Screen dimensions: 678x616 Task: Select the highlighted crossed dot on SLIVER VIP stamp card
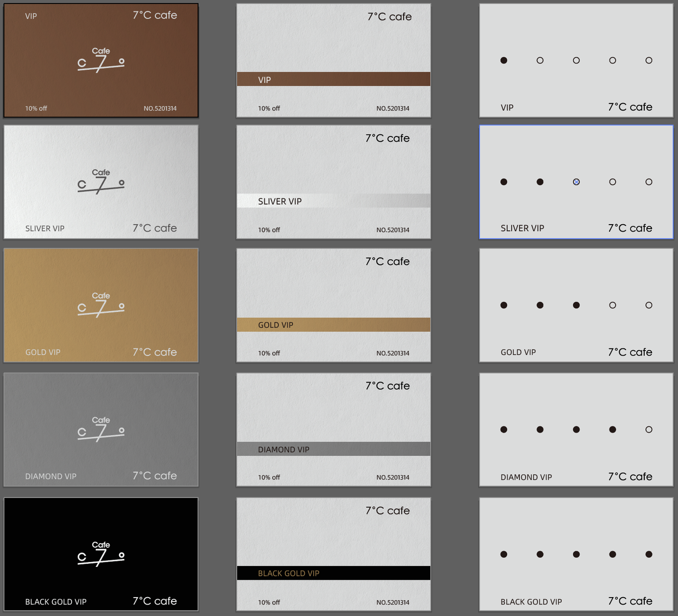tap(576, 182)
